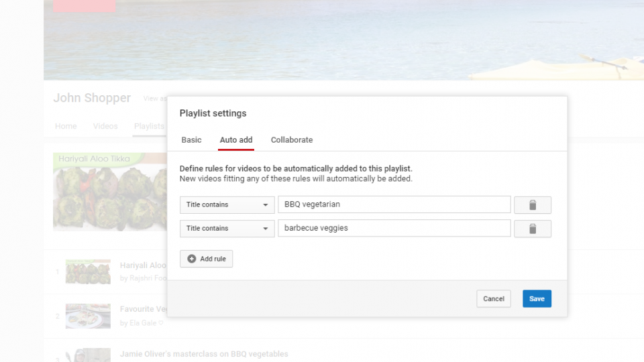Click in the 'BBQ vegetarian' text field

(394, 204)
